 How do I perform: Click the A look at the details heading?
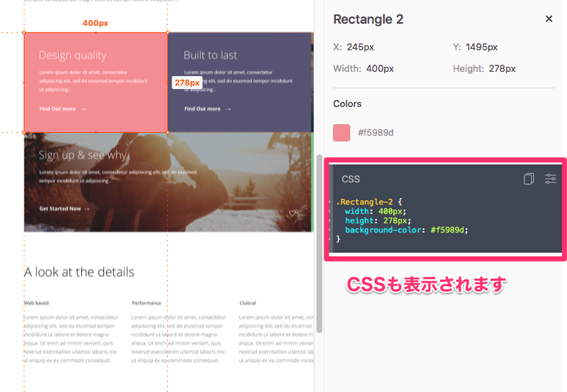pos(79,272)
